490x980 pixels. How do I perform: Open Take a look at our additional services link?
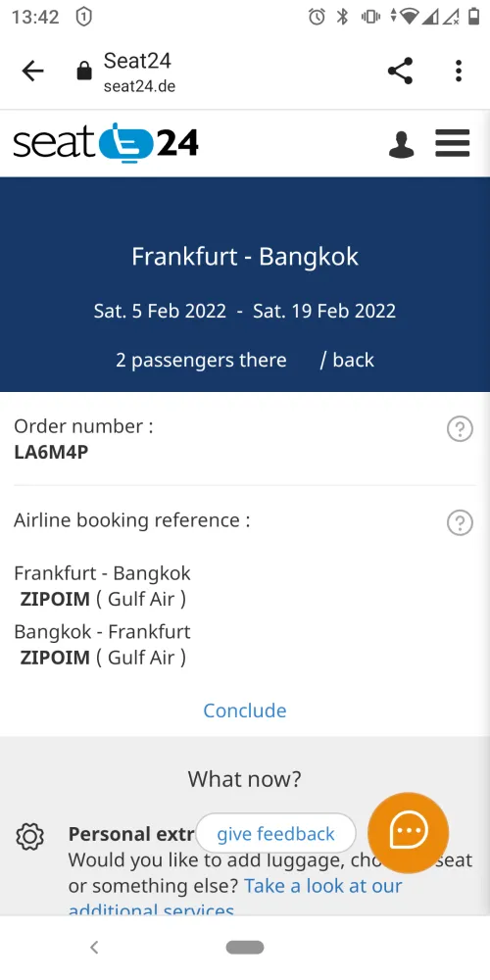235,898
